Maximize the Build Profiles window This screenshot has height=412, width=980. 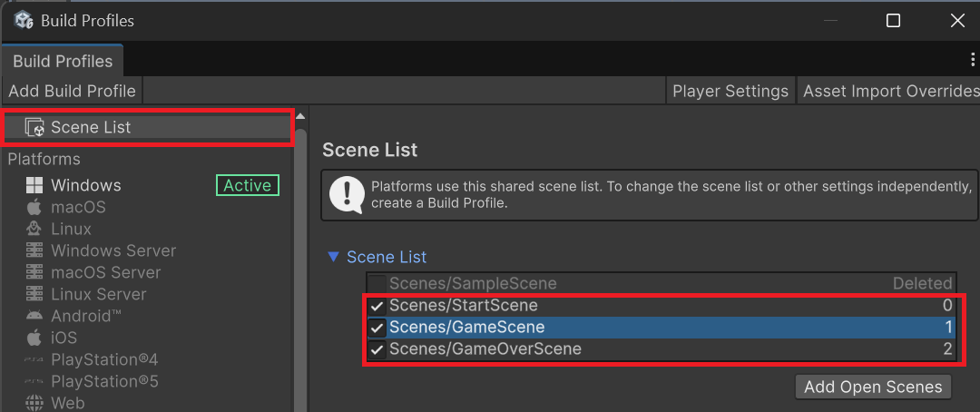pyautogui.click(x=893, y=21)
